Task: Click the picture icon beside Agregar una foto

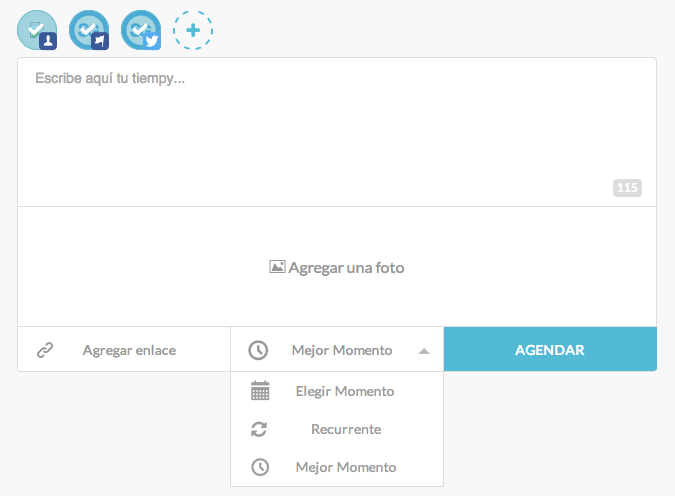Action: tap(278, 267)
